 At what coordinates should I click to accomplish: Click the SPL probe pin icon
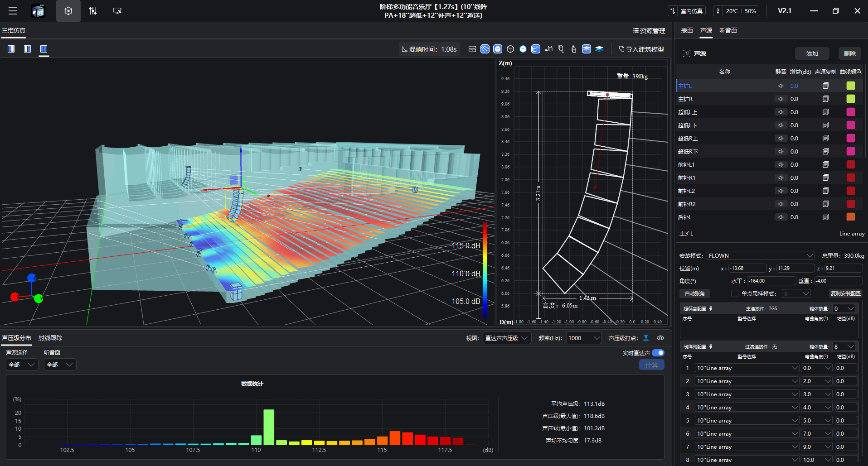(x=646, y=338)
